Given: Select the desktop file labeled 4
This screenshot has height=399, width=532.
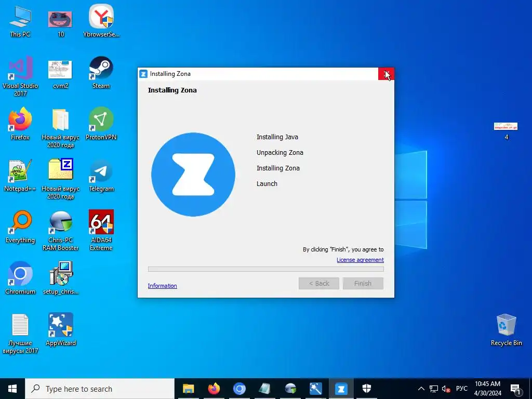Looking at the screenshot, I should pyautogui.click(x=506, y=131).
